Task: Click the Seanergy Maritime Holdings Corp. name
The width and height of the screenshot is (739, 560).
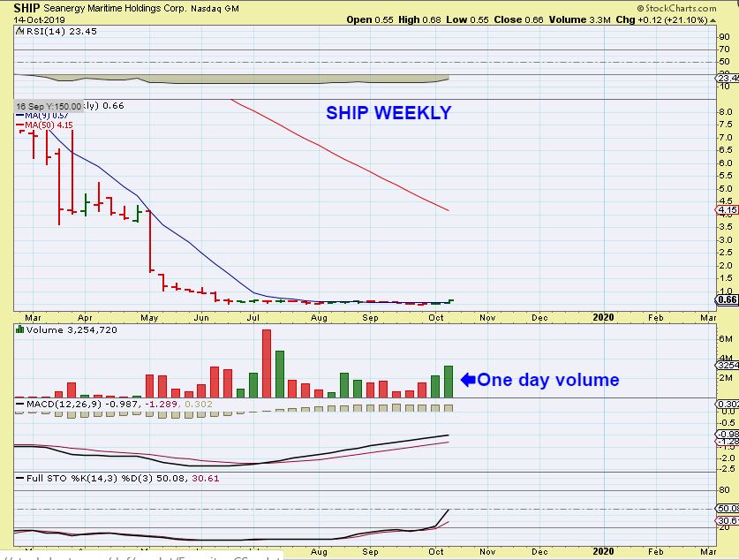Action: coord(115,9)
